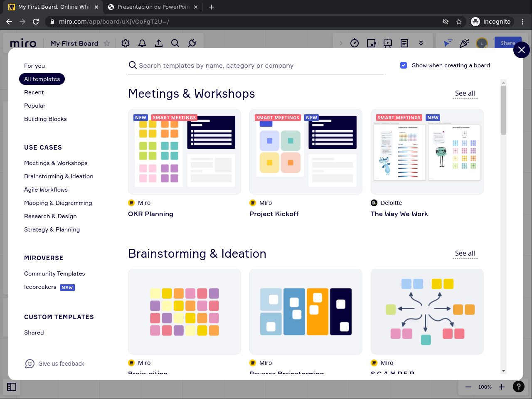Open the apps plug icon
Viewport: 532px width, 399px height.
[x=192, y=43]
